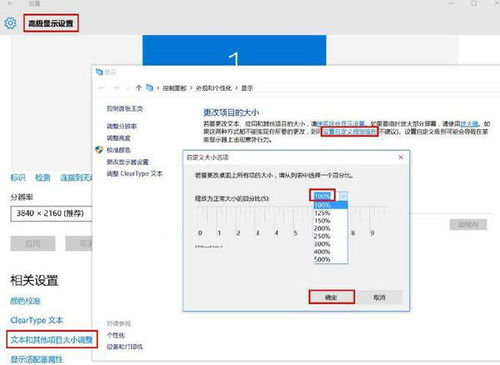Go back using the Settings window back arrow
Screen dimensions: 500x365
point(11,4)
